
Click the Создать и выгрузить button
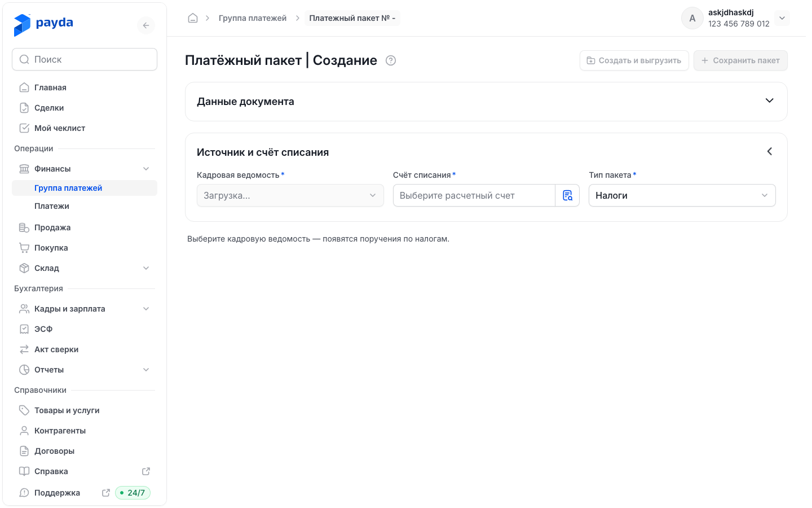point(634,60)
